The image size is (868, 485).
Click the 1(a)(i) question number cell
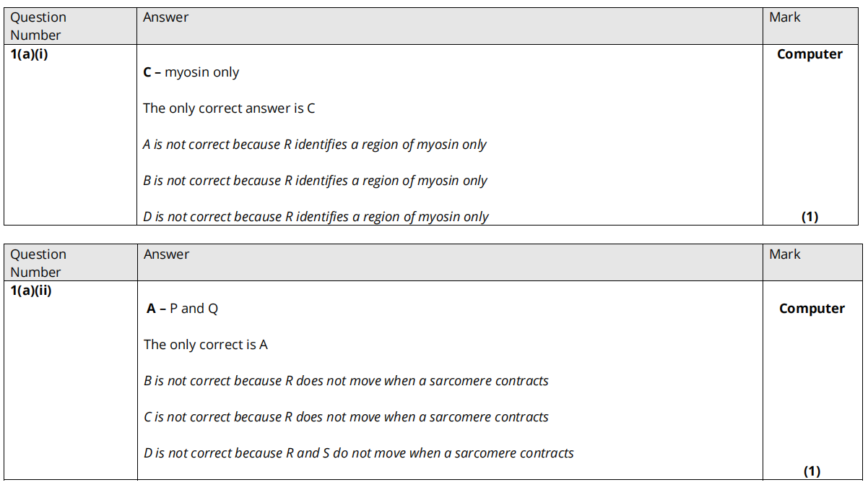[x=30, y=54]
